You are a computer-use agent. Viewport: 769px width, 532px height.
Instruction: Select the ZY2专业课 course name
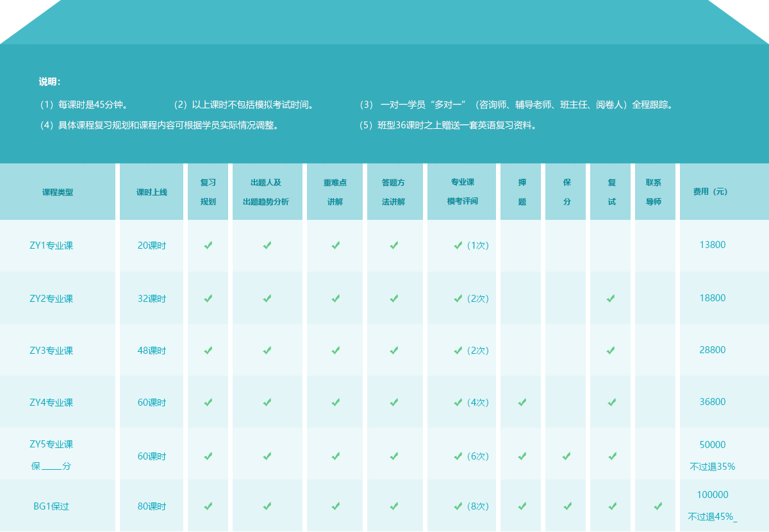pyautogui.click(x=51, y=298)
